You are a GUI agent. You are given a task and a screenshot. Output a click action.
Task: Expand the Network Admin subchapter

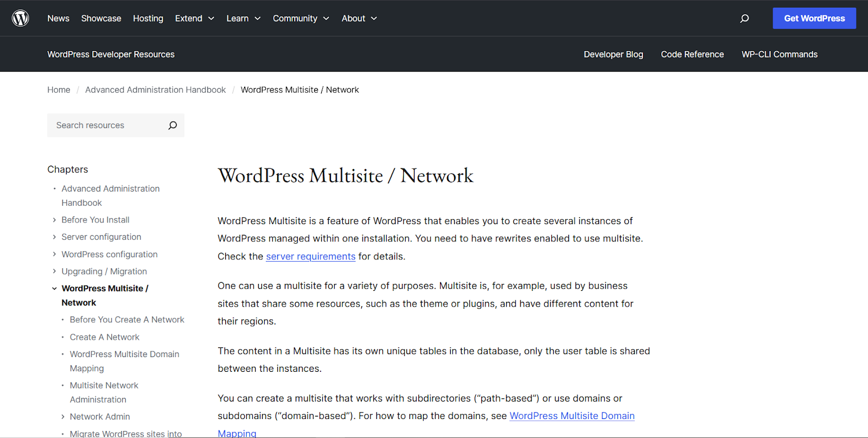click(62, 417)
